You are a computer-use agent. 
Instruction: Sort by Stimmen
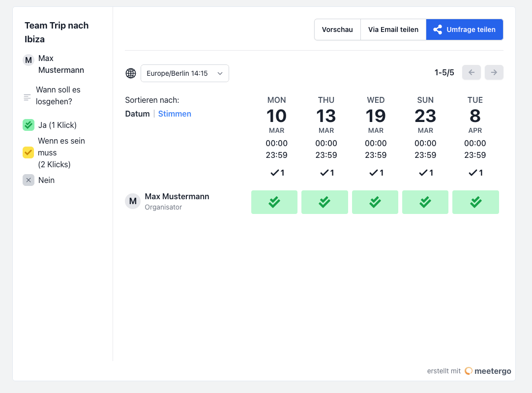click(x=175, y=114)
